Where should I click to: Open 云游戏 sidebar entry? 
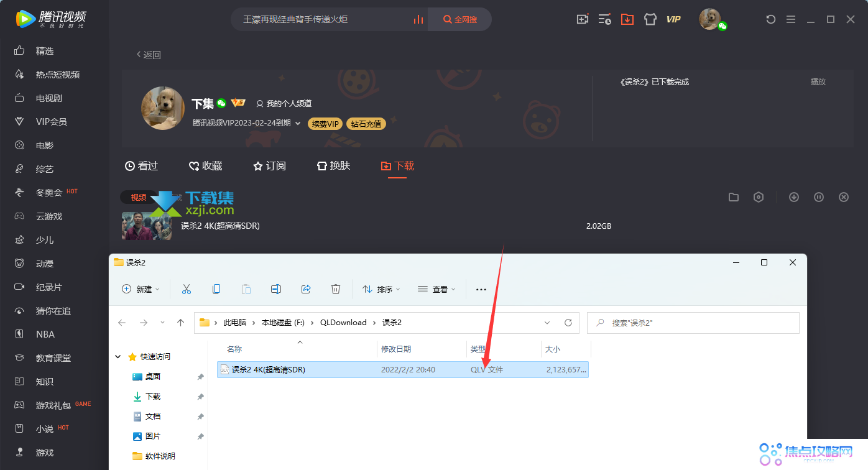(48, 216)
